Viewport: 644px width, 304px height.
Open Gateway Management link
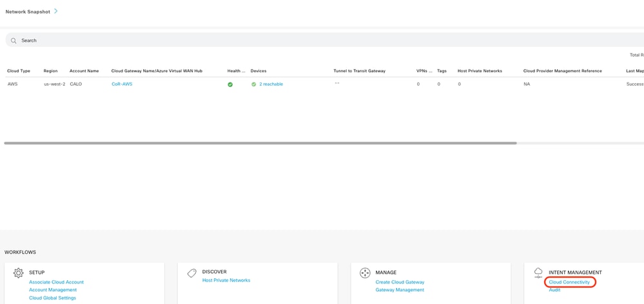coord(400,290)
